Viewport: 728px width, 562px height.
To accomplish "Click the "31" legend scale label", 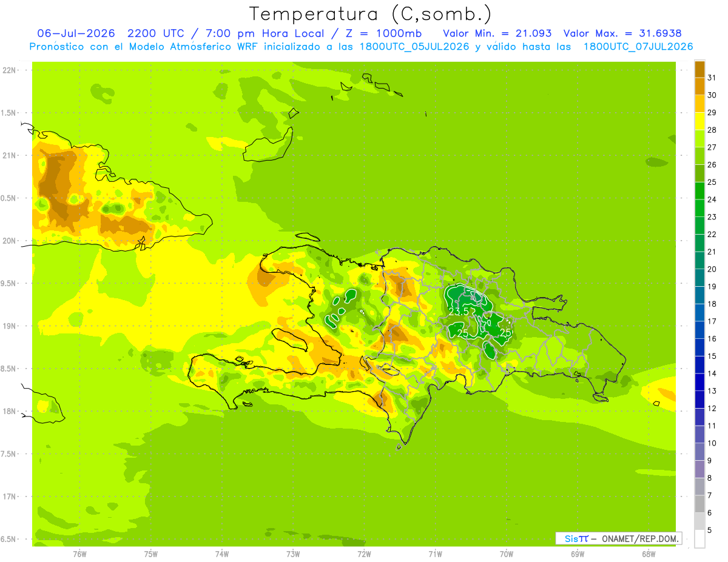I will tap(712, 78).
